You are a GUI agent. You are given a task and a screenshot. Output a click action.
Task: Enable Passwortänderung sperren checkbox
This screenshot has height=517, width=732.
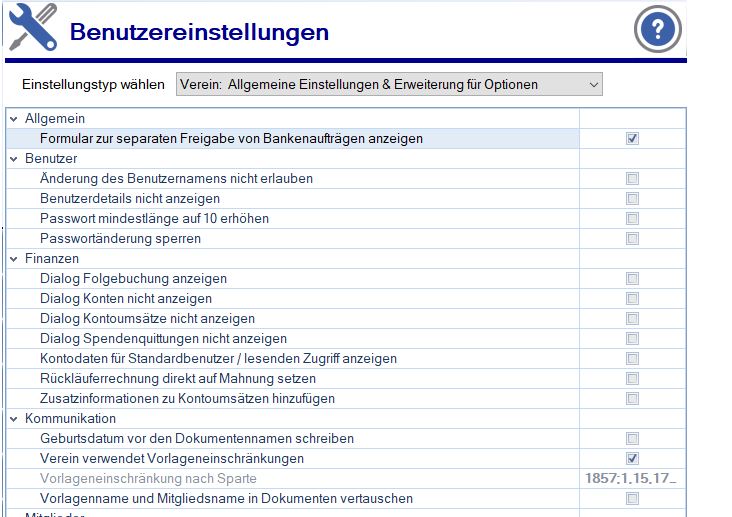(x=632, y=239)
